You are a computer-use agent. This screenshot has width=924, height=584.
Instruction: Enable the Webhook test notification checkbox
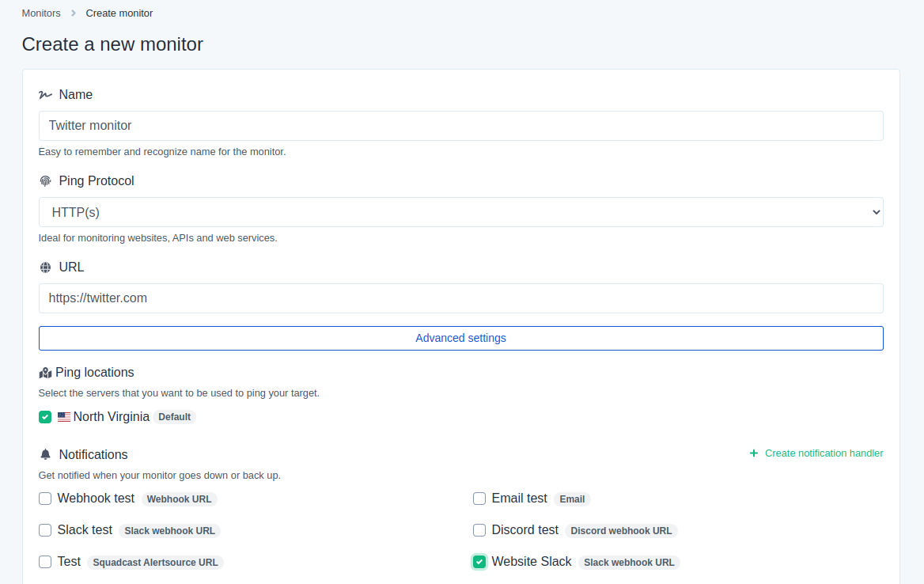[45, 499]
